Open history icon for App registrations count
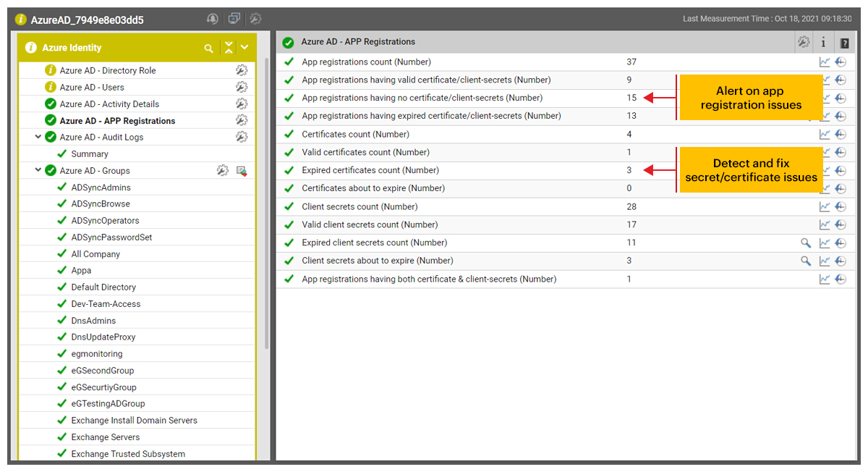 coord(841,62)
